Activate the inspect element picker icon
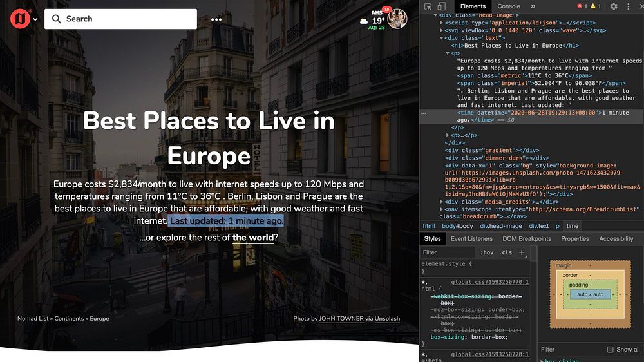The width and height of the screenshot is (644, 362). tap(428, 6)
